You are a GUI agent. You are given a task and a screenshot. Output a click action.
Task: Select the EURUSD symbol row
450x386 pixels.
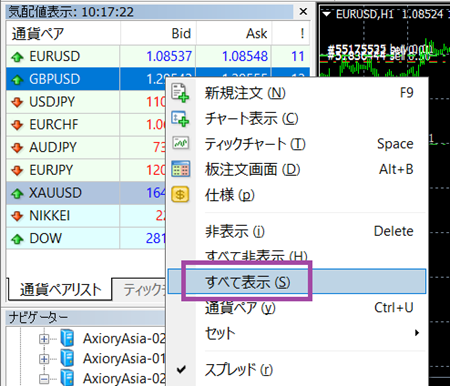tap(158, 56)
